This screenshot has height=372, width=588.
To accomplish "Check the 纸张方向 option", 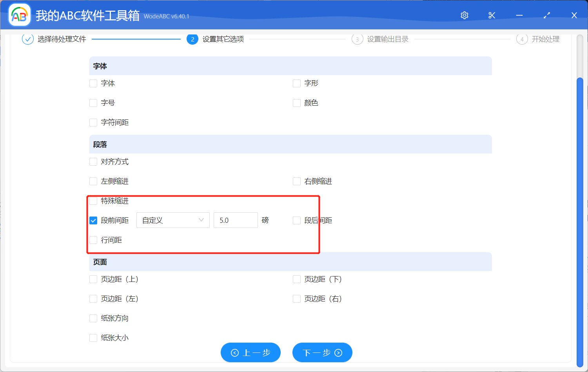I will (93, 318).
